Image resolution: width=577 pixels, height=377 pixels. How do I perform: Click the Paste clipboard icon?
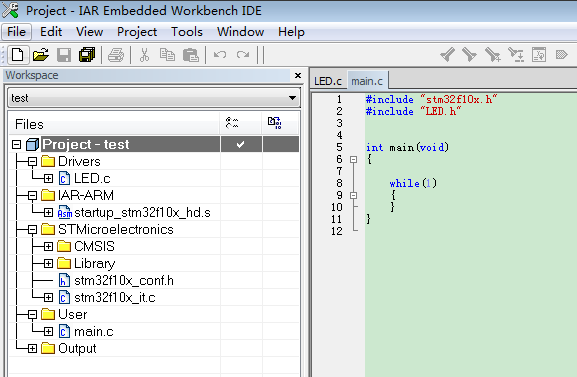(x=191, y=55)
